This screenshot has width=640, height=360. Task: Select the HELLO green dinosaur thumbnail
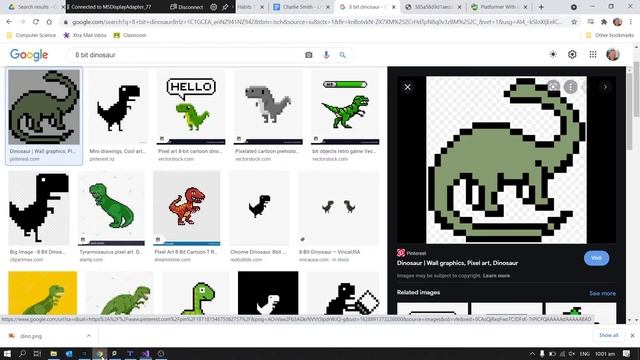click(191, 107)
